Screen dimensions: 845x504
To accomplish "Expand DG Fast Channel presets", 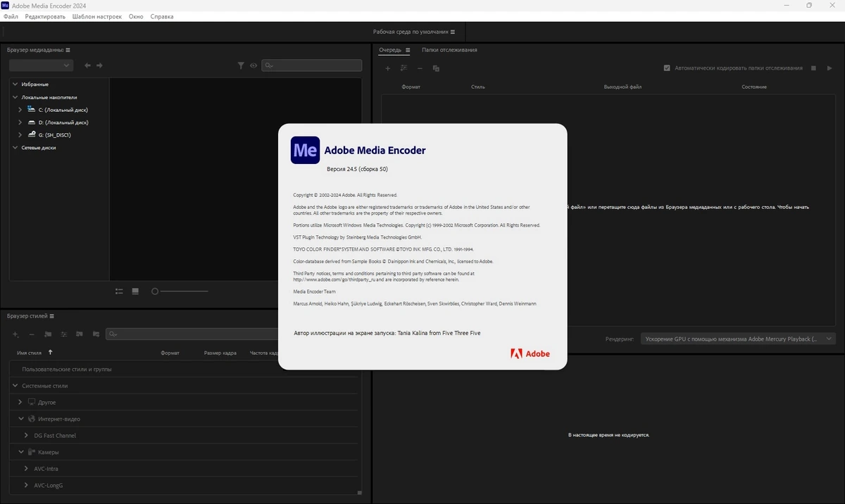I will (x=26, y=435).
